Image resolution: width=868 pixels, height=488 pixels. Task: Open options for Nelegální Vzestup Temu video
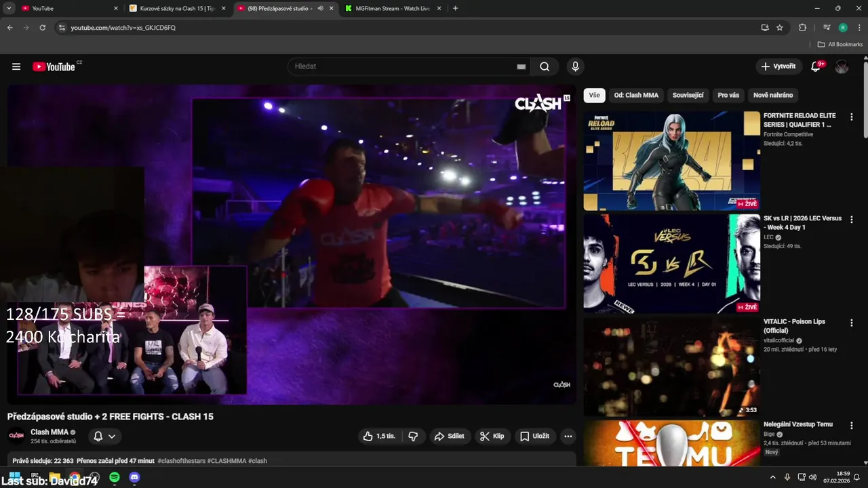852,426
